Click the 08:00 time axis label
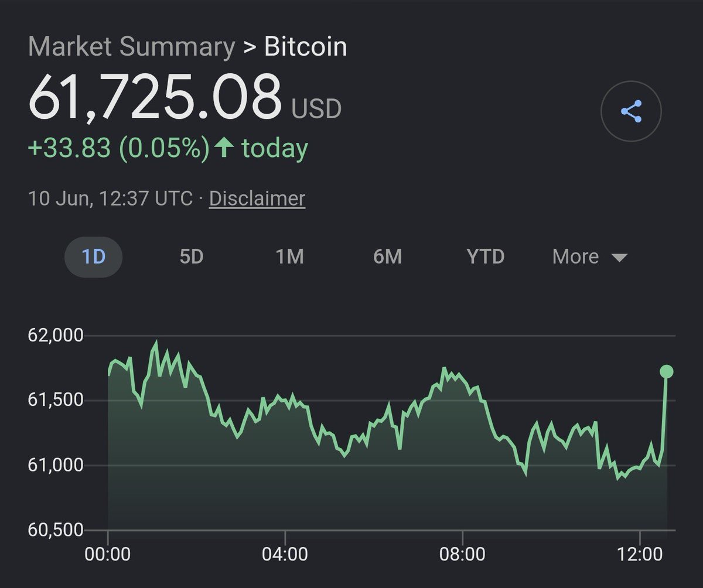 pyautogui.click(x=463, y=553)
